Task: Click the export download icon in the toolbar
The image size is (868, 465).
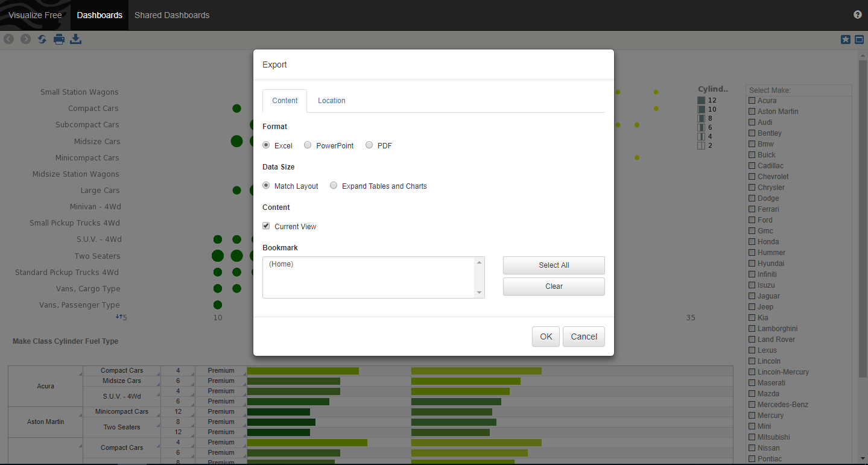Action: pos(76,39)
